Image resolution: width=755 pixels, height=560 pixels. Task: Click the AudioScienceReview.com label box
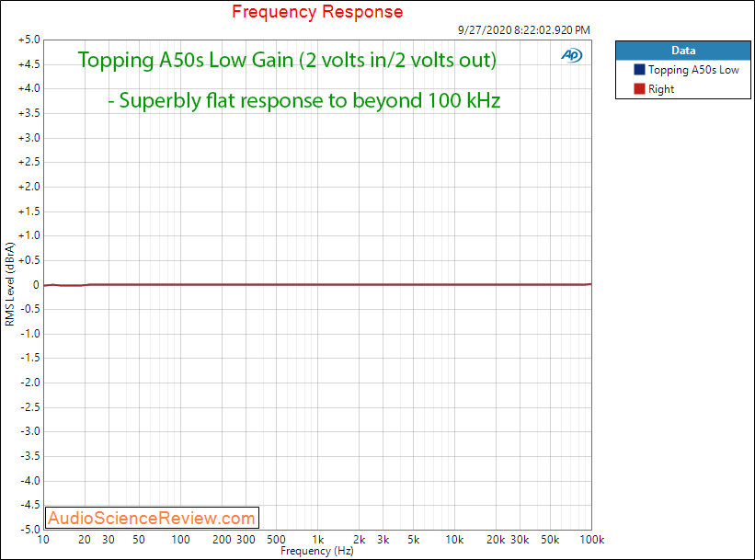[152, 518]
